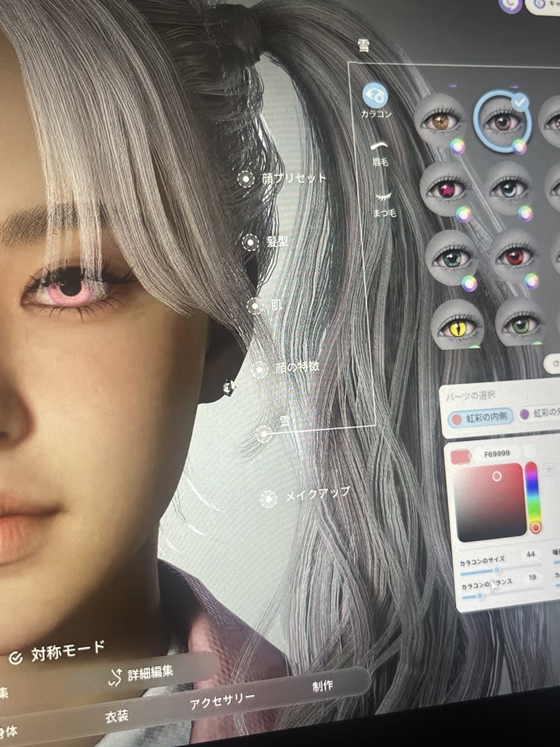Switch to the 身体 body tab

9,732
